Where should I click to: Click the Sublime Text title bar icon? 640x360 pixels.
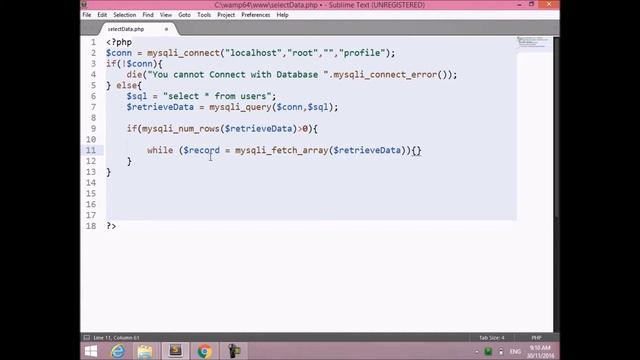tap(84, 4)
